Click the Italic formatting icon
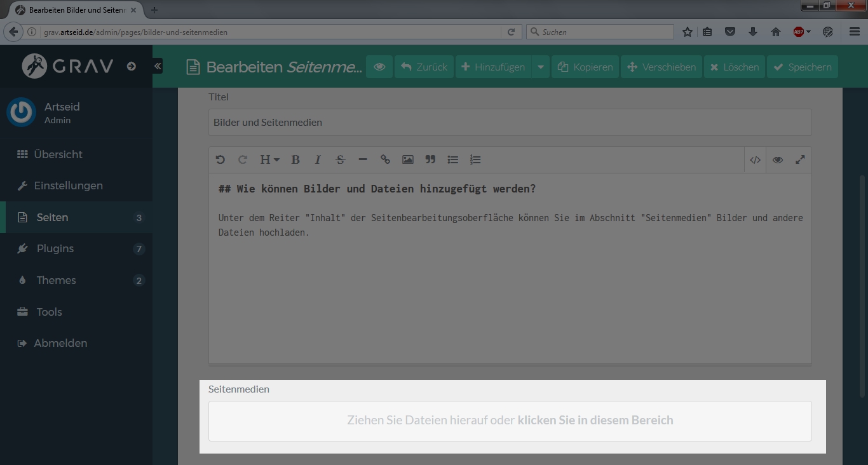 [x=318, y=160]
